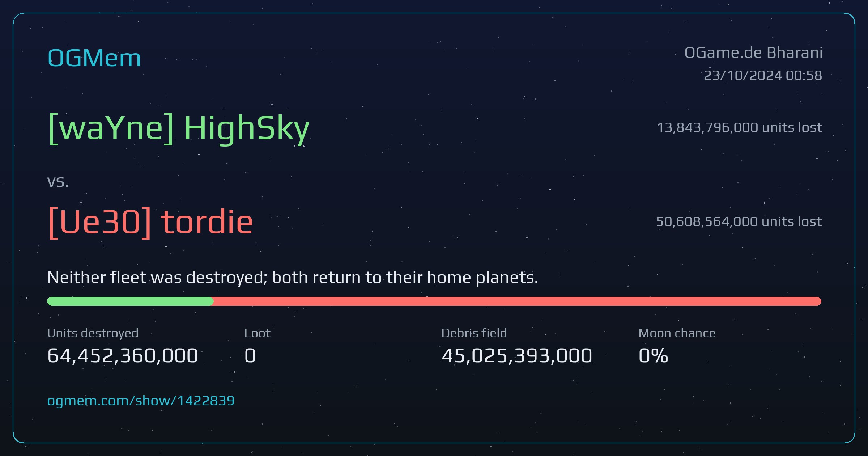Click the Debris field label
The image size is (868, 456).
tap(474, 333)
